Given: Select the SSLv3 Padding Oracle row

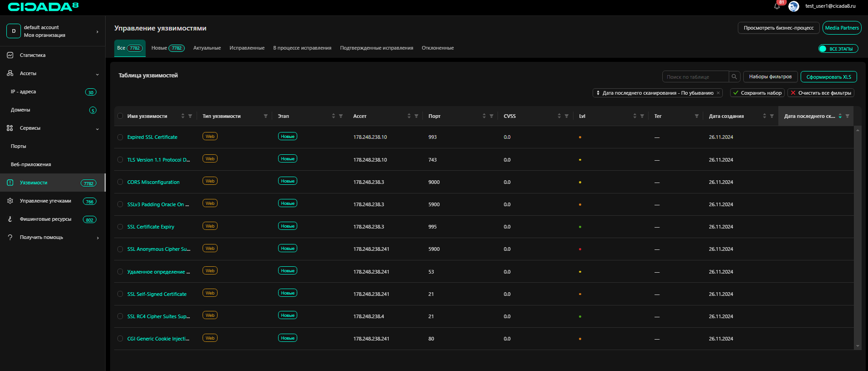Looking at the screenshot, I should pos(120,204).
